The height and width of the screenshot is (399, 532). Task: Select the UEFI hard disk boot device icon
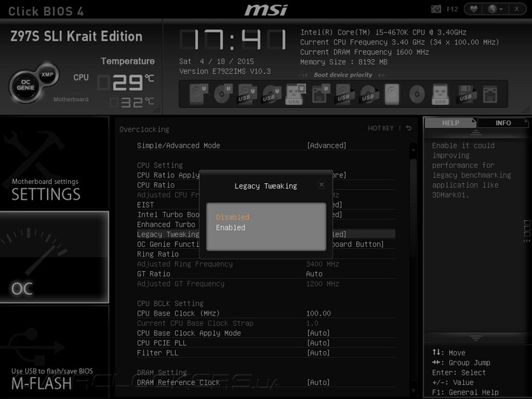(x=199, y=94)
